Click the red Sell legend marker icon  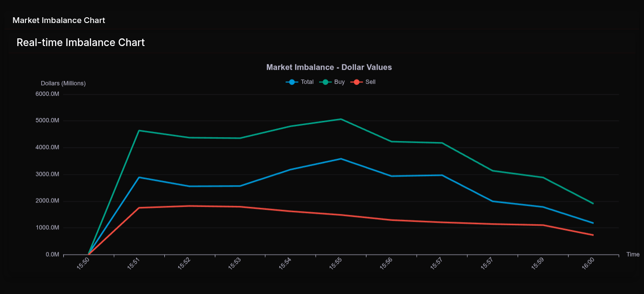point(356,82)
